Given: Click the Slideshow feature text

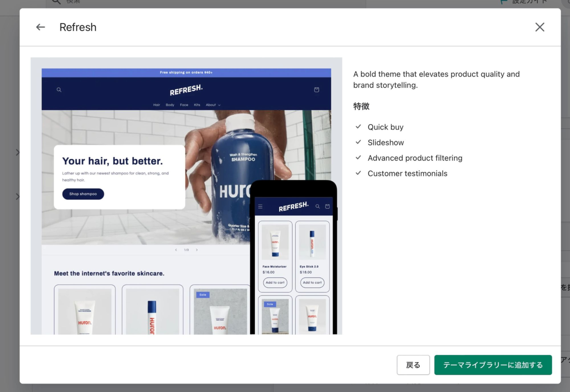Looking at the screenshot, I should click(386, 143).
